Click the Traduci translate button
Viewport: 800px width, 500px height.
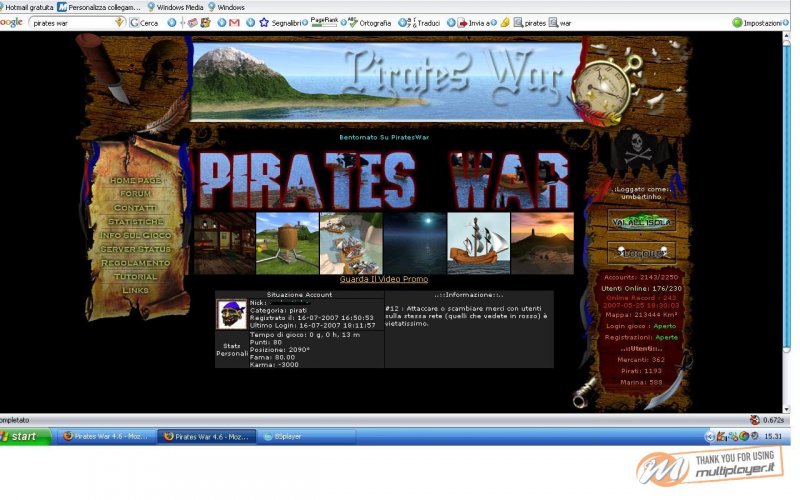point(424,23)
